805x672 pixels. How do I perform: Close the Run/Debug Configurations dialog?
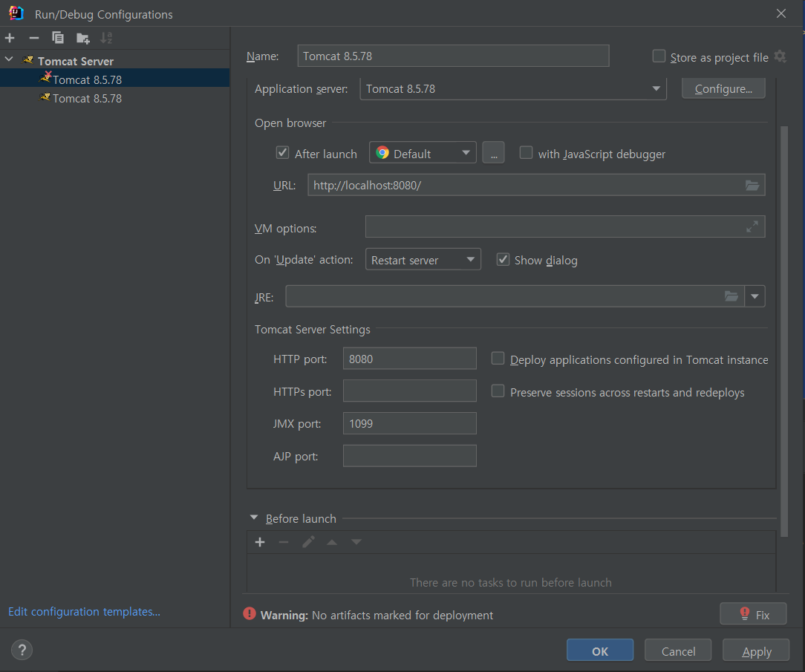pyautogui.click(x=781, y=14)
